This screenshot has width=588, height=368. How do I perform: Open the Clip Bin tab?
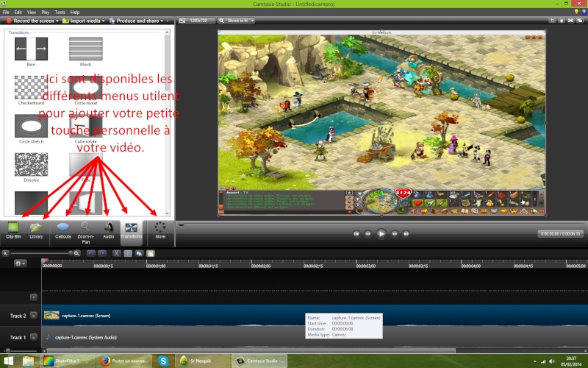(13, 231)
